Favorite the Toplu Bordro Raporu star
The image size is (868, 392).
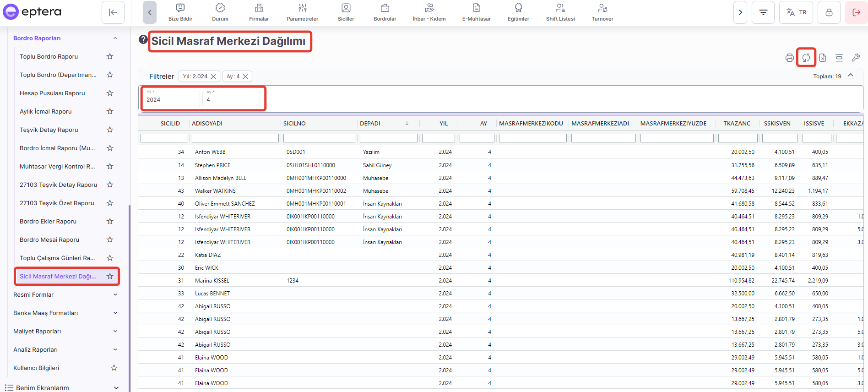(x=110, y=56)
